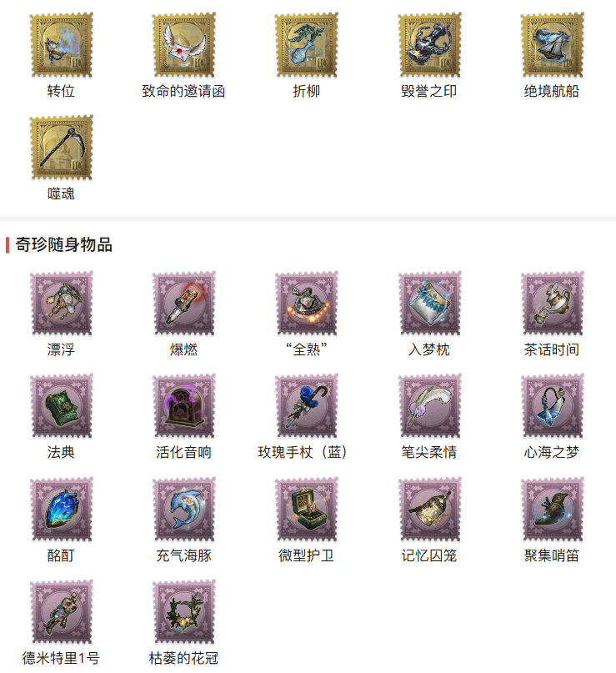
Task: Choose the 折柳 willow bottle stamp
Action: pos(306,45)
